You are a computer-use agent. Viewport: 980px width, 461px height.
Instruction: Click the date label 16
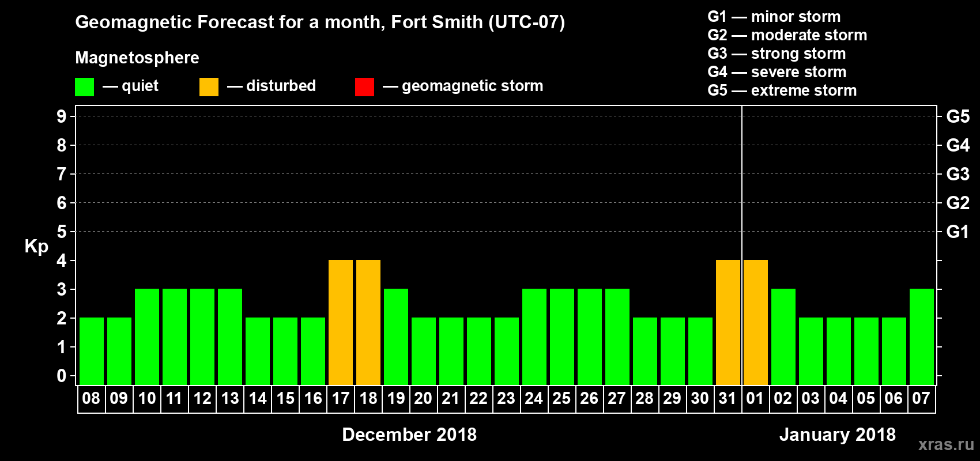point(313,398)
